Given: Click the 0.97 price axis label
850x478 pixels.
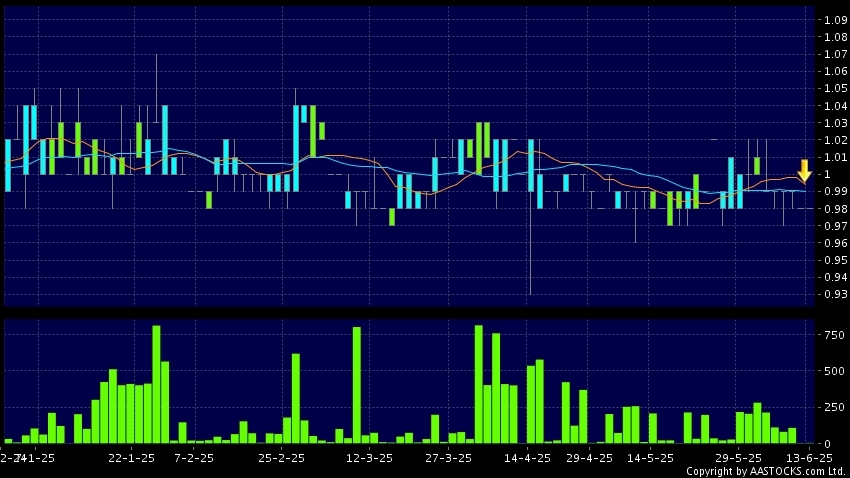Looking at the screenshot, I should click(x=835, y=226).
